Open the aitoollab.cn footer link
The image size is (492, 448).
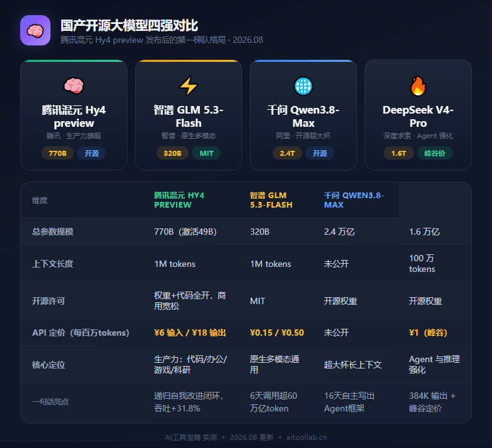click(x=307, y=437)
